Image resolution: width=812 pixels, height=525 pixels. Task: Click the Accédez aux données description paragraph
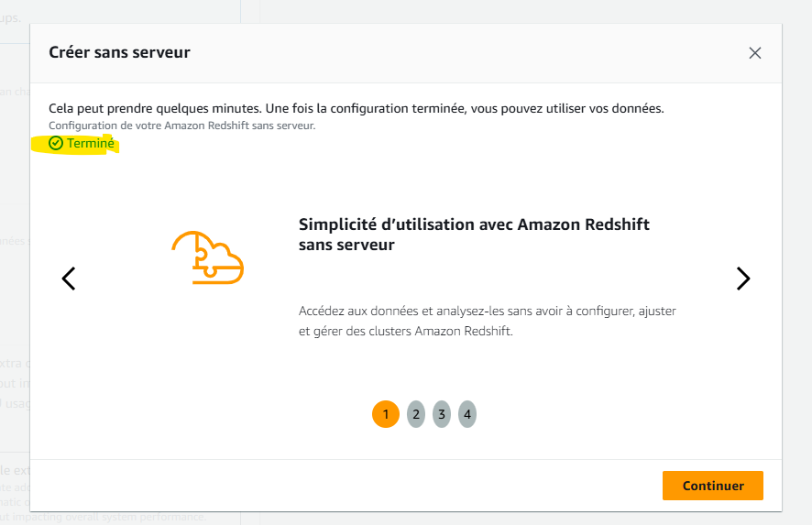click(488, 321)
